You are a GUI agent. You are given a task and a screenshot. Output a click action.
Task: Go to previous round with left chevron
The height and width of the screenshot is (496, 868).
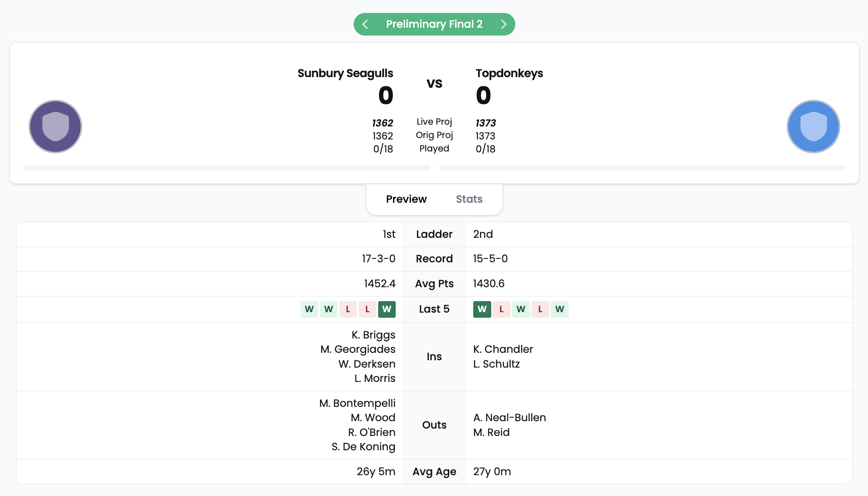point(365,24)
